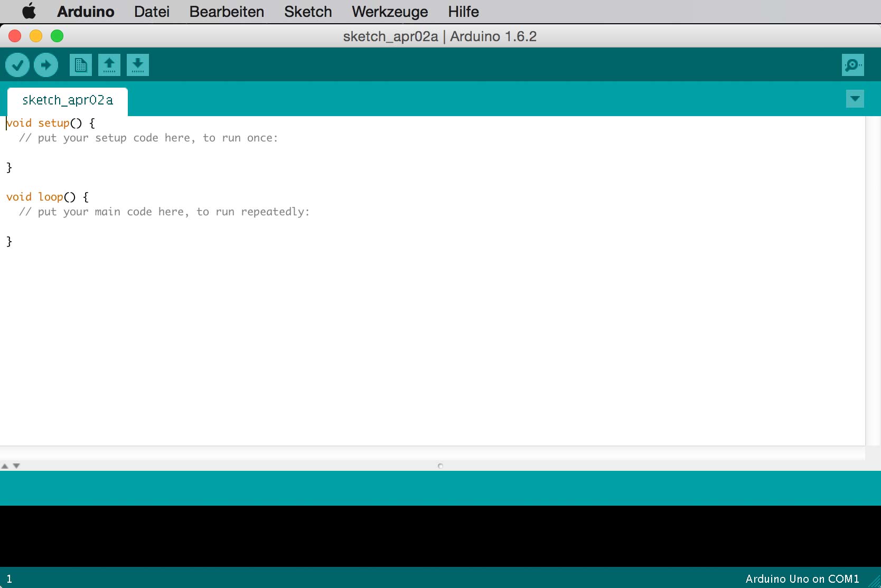Click the black console output area
The width and height of the screenshot is (881, 588).
point(441,536)
